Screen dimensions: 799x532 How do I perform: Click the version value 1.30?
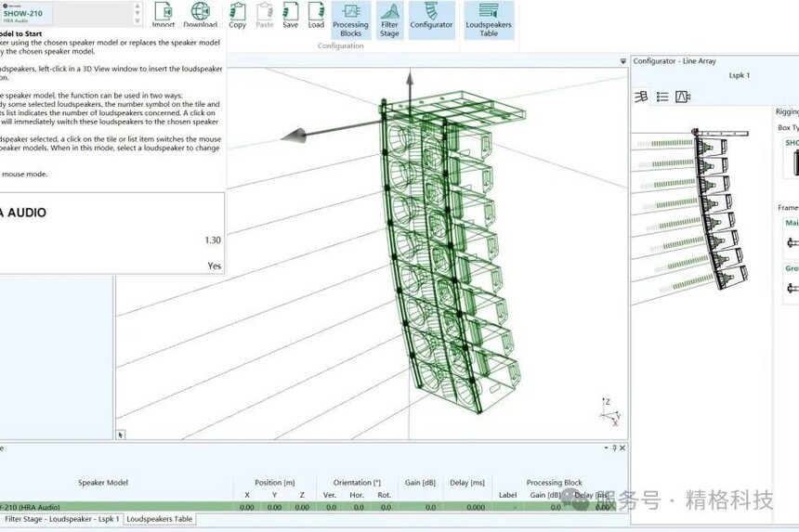tap(213, 240)
